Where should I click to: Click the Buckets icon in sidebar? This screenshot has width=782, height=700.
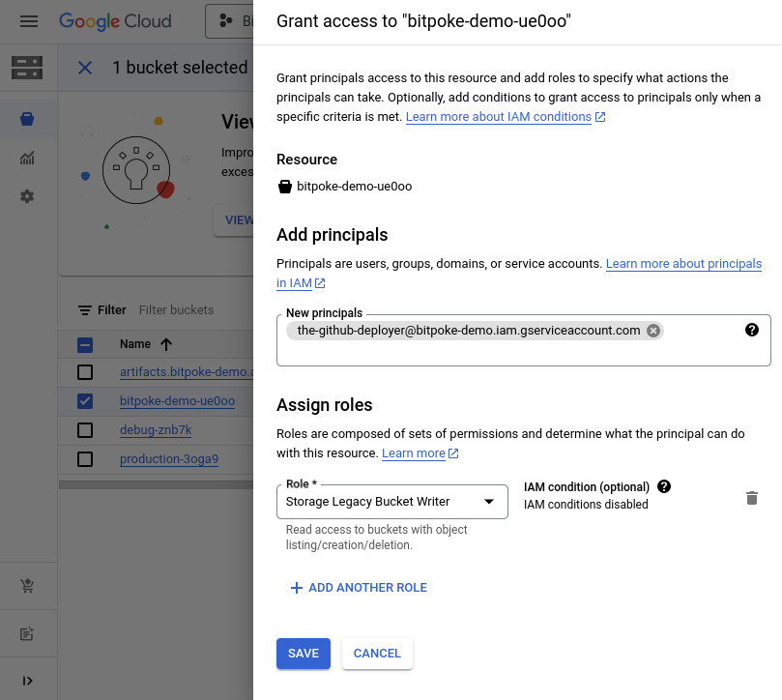[27, 119]
